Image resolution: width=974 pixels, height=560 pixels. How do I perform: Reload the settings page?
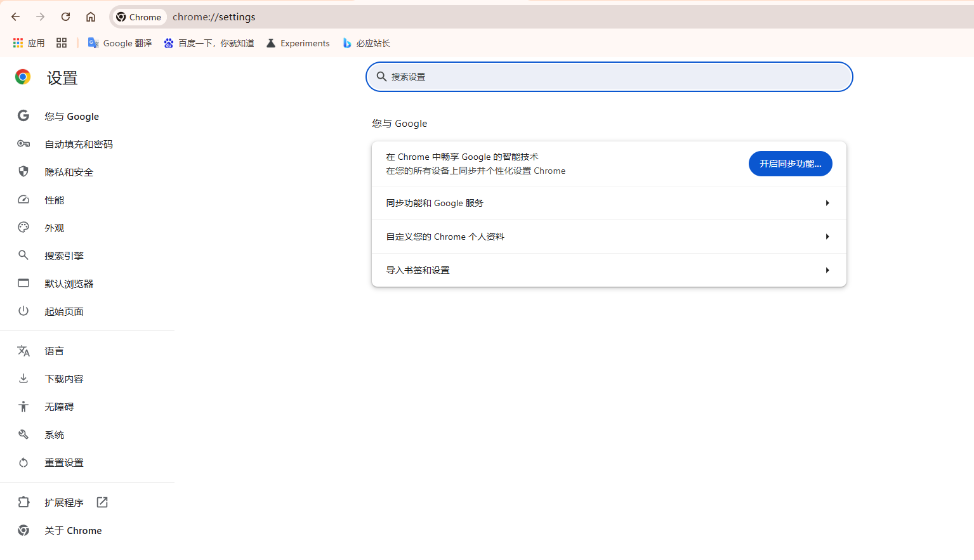pyautogui.click(x=65, y=17)
